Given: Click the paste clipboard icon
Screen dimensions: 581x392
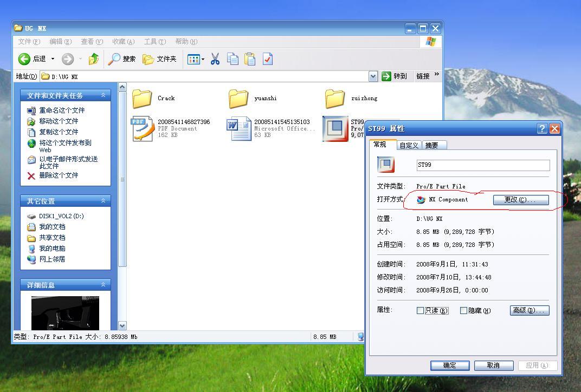Looking at the screenshot, I should (x=250, y=59).
